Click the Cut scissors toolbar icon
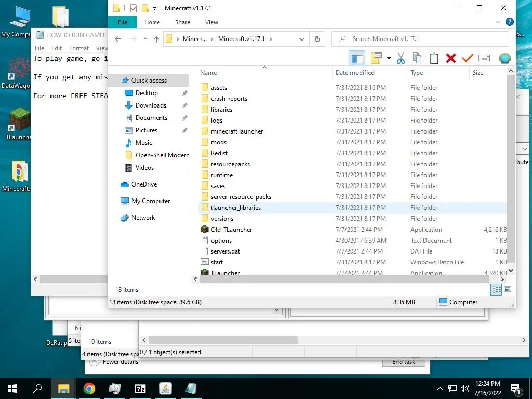This screenshot has width=532, height=399. (x=401, y=58)
